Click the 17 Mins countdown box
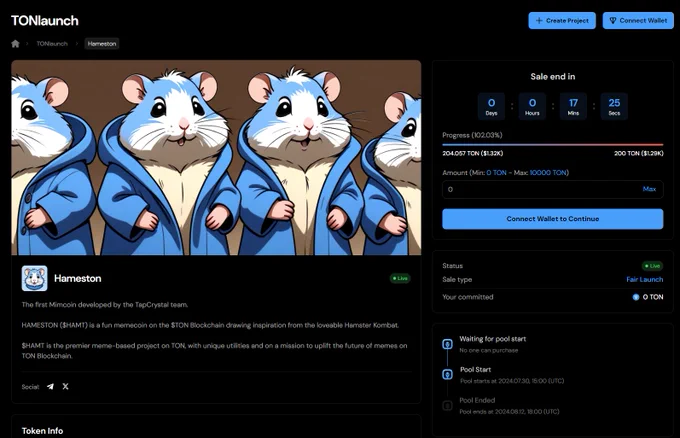 click(573, 106)
